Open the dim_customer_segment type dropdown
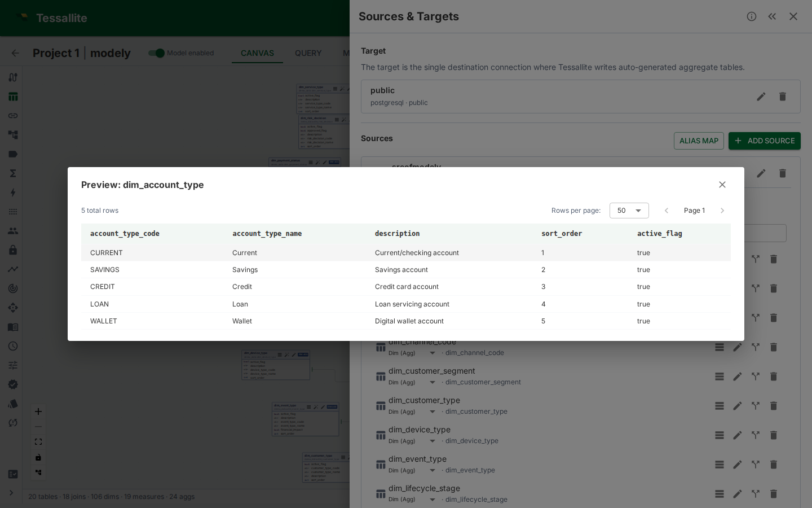 pos(412,382)
